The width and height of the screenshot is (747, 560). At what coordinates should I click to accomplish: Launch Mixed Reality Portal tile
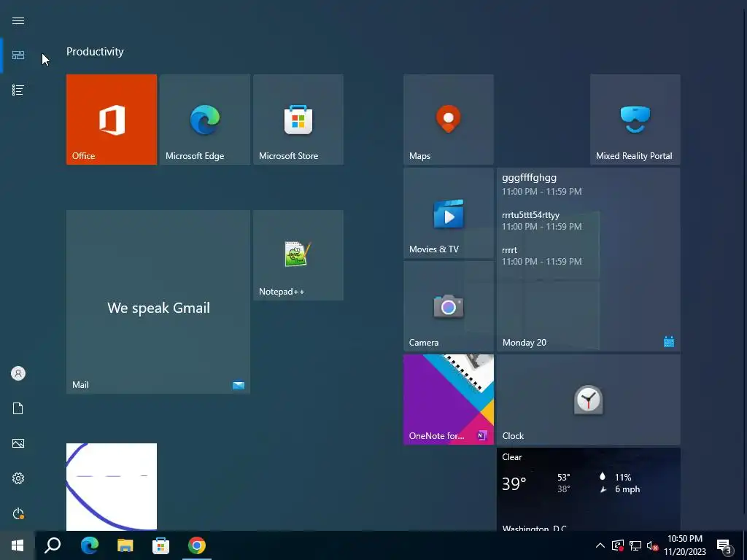tap(635, 120)
